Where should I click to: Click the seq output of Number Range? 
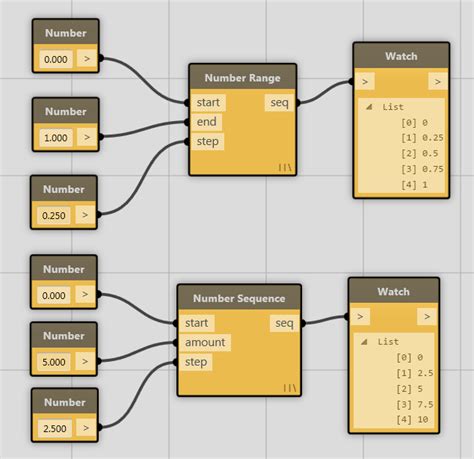click(279, 103)
